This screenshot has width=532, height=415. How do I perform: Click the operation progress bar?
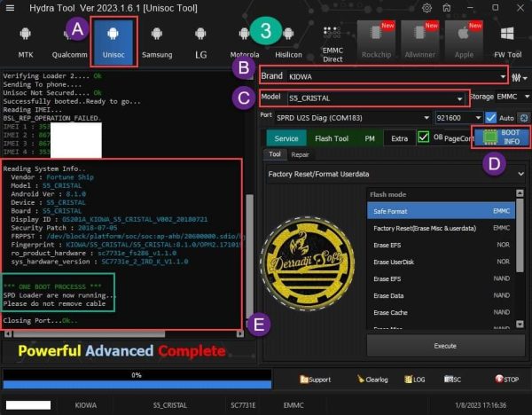[137, 379]
